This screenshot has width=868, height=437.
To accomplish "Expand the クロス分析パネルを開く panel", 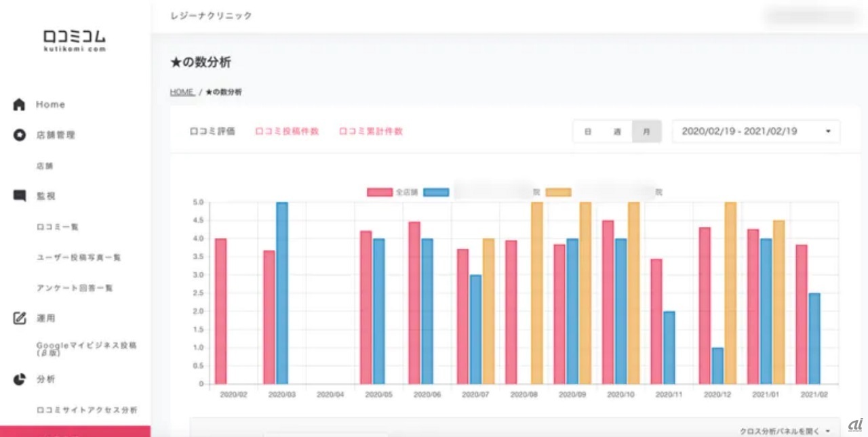I will [785, 431].
